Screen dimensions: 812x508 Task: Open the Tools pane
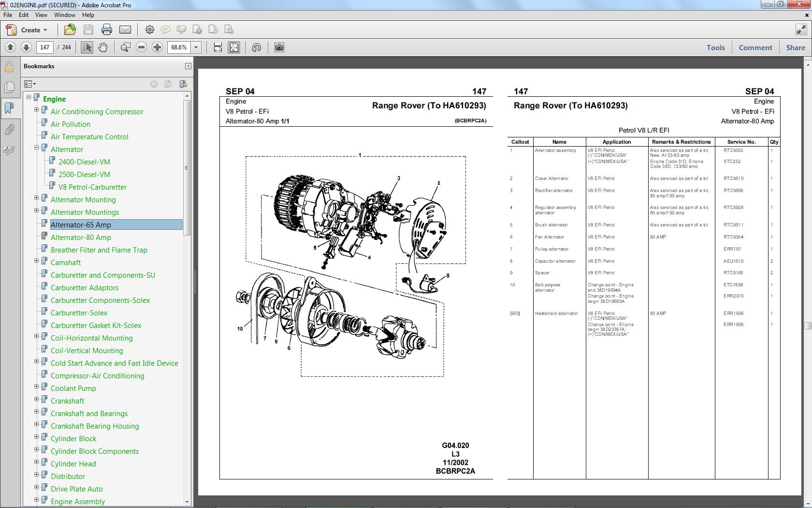tap(716, 47)
